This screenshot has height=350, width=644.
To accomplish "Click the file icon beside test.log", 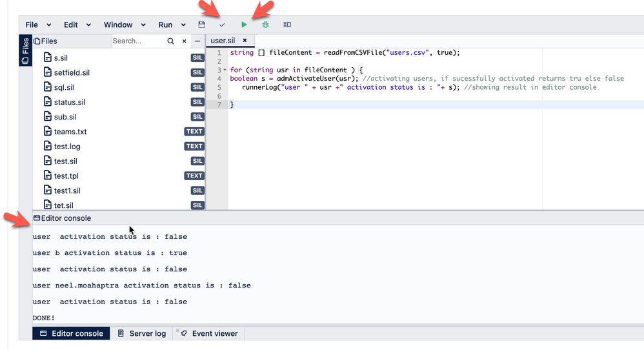I will point(47,146).
